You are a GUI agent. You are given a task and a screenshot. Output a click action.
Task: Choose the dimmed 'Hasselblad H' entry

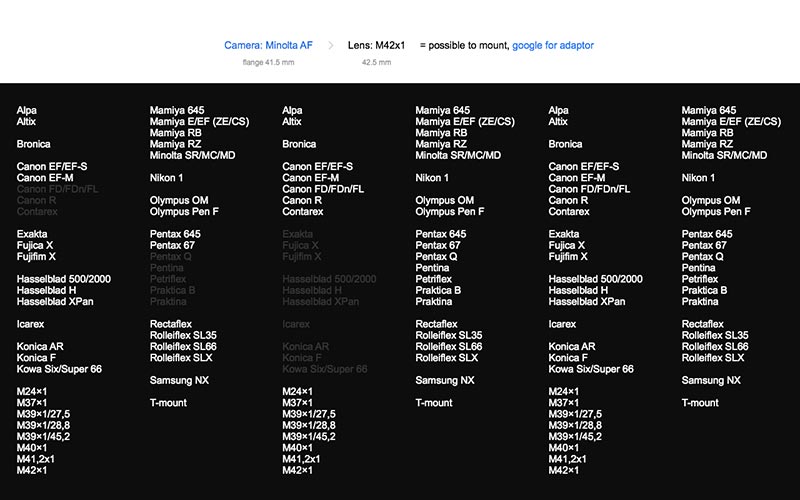pos(312,290)
